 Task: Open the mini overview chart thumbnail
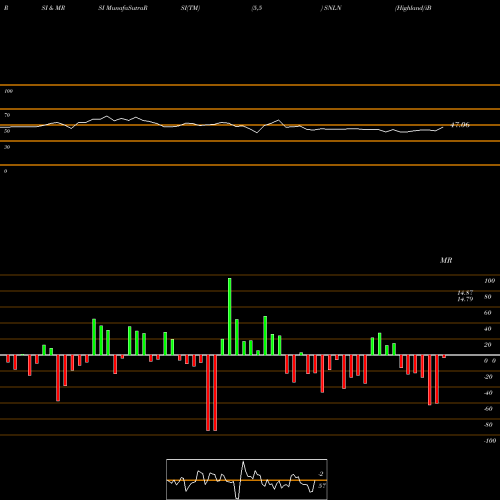coord(247,479)
